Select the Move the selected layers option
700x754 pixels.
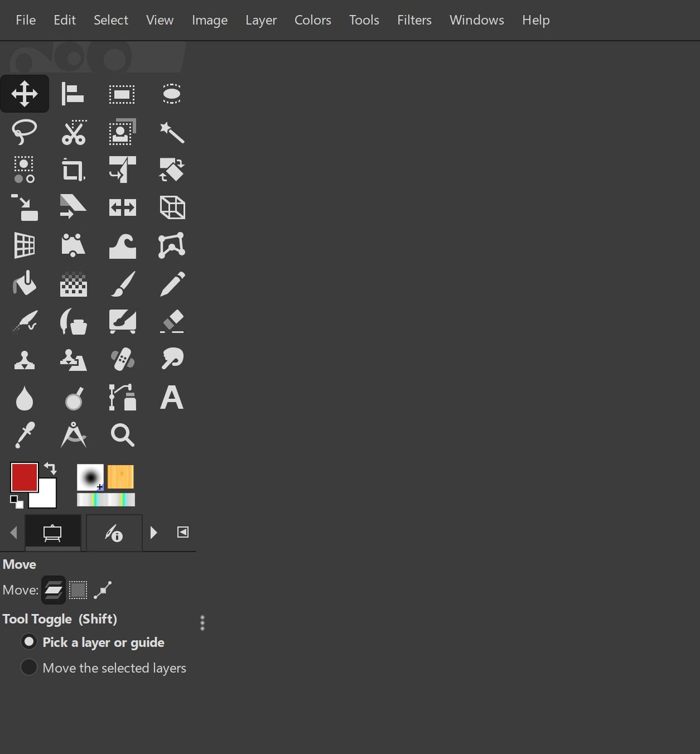tap(29, 667)
